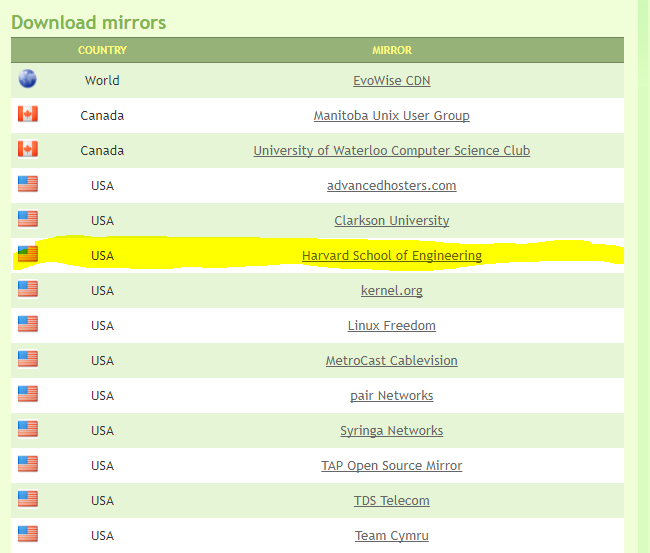
Task: Select the World country cell
Action: click(102, 80)
